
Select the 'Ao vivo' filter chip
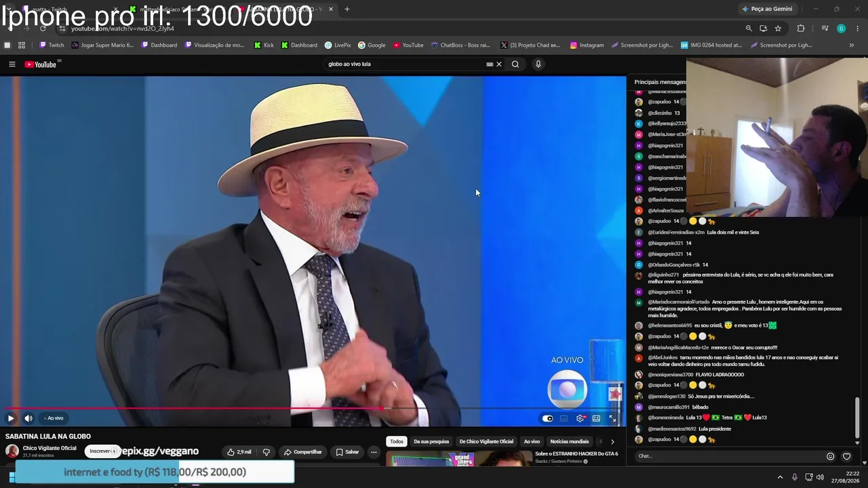pyautogui.click(x=532, y=441)
